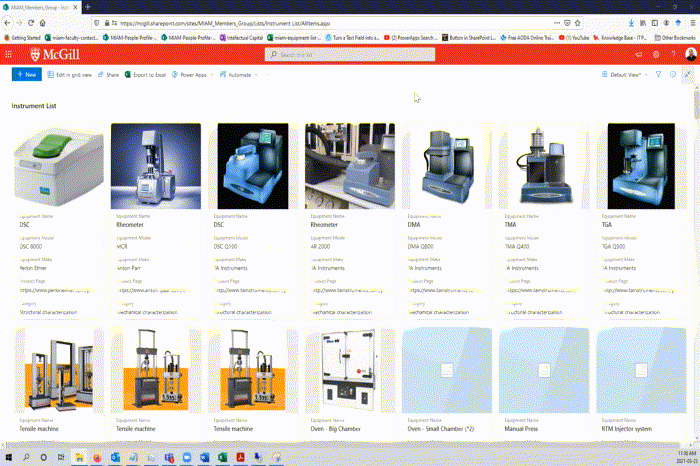Open the megaphone notification icon in header
Viewport: 700px width, 466px height.
(x=639, y=54)
